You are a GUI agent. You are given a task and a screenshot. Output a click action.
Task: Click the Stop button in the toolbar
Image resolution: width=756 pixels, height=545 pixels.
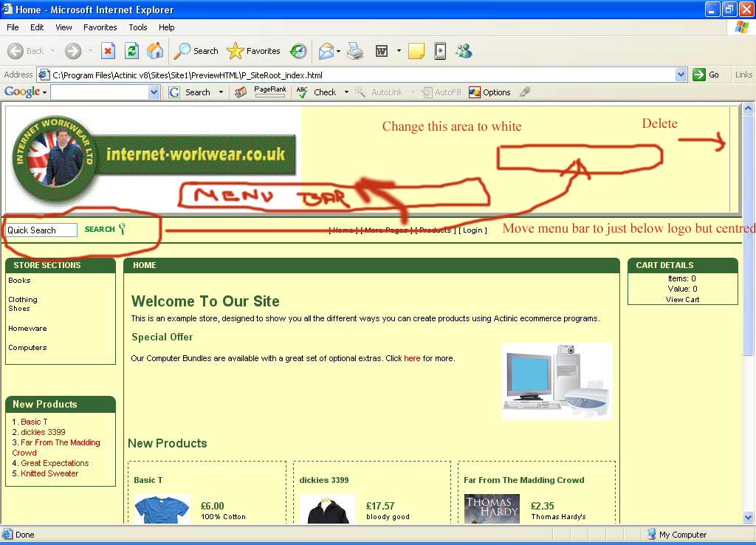coord(108,51)
